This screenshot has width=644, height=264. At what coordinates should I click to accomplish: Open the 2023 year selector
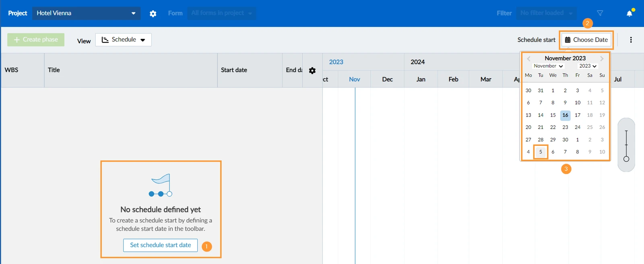pos(588,66)
